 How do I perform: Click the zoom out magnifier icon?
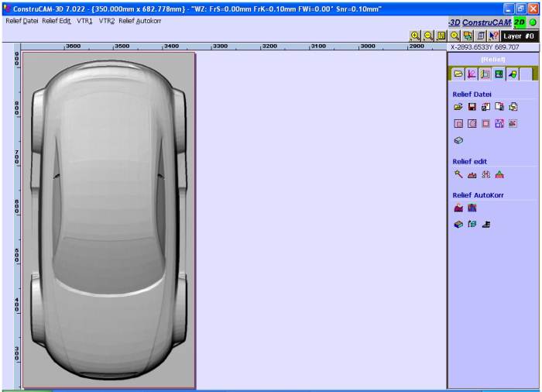[427, 36]
